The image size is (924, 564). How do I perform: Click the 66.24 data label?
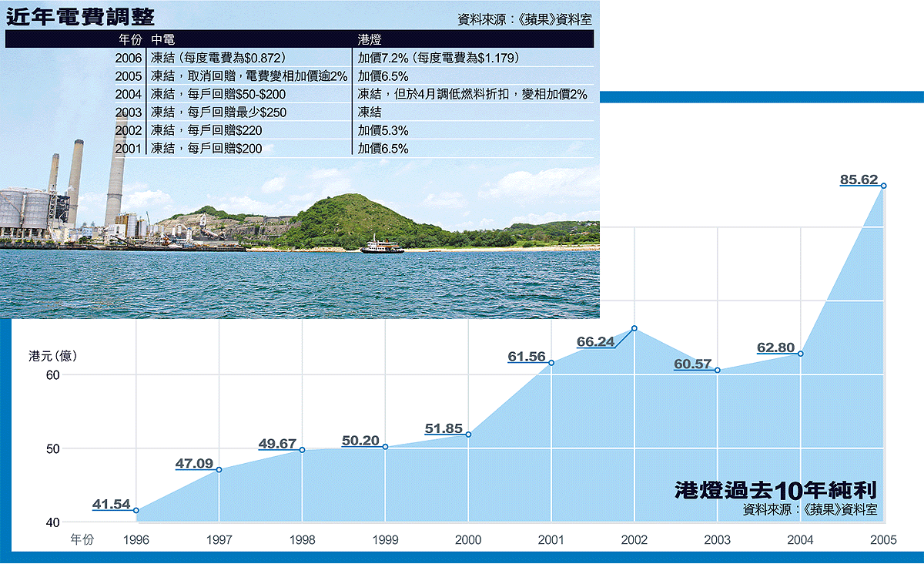pyautogui.click(x=596, y=342)
